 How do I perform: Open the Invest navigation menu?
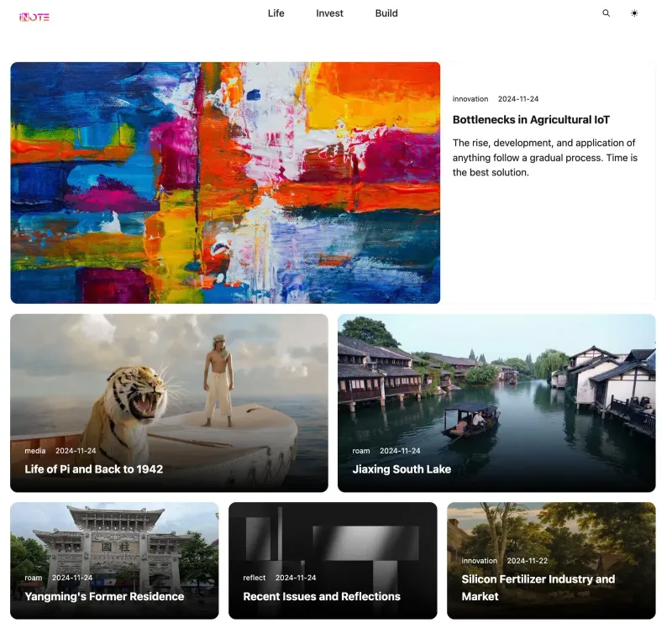[x=329, y=13]
